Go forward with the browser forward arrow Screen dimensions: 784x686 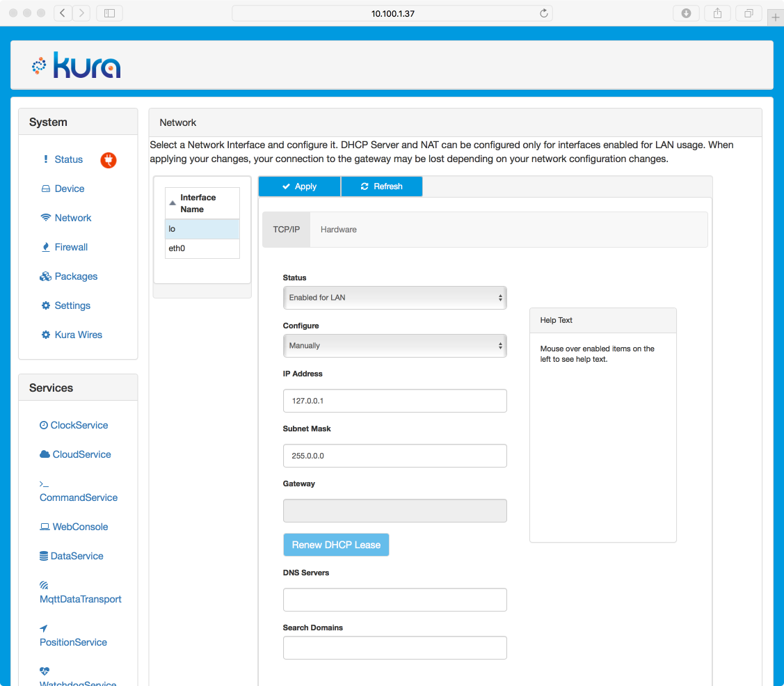click(81, 13)
